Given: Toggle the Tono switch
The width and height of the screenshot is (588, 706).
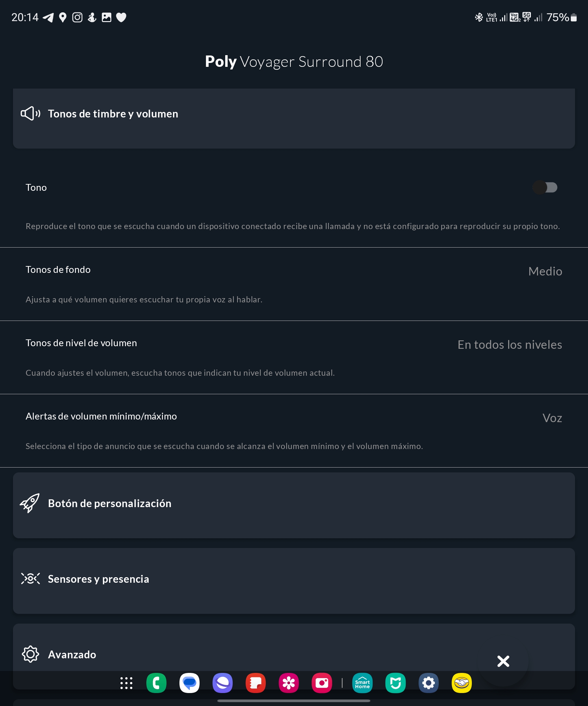Looking at the screenshot, I should [x=545, y=187].
